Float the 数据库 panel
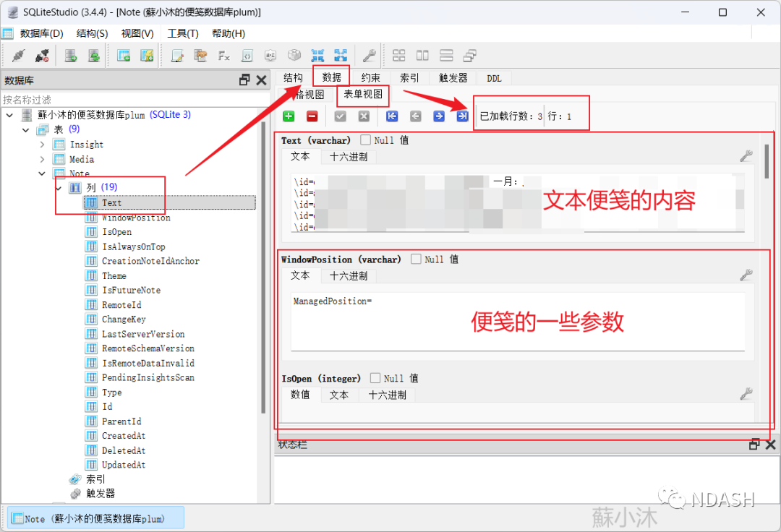 click(x=244, y=80)
